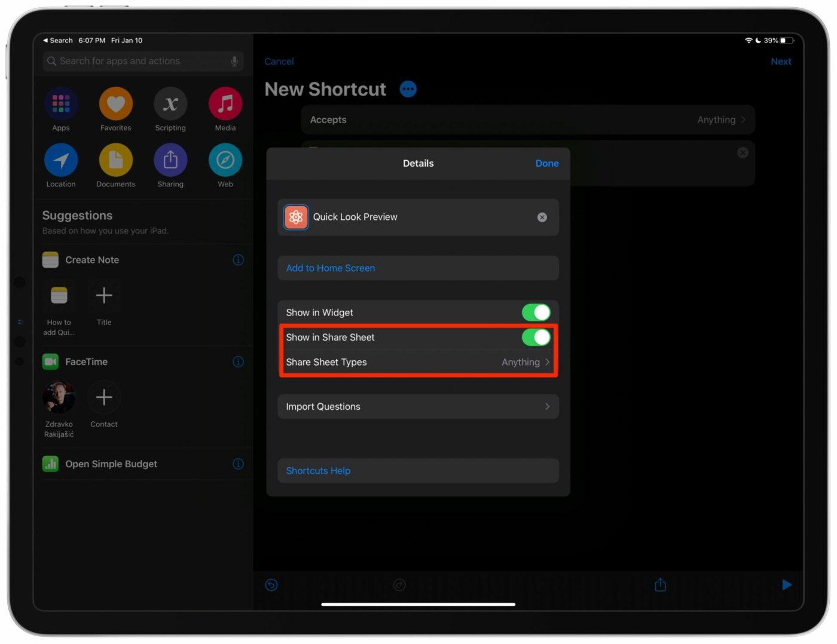The width and height of the screenshot is (837, 644).
Task: Open the Media category
Action: point(225,104)
